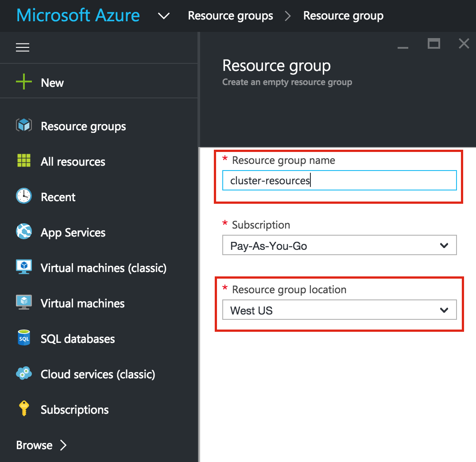Viewport: 476px width, 462px height.
Task: Click the green plus New icon
Action: point(23,82)
